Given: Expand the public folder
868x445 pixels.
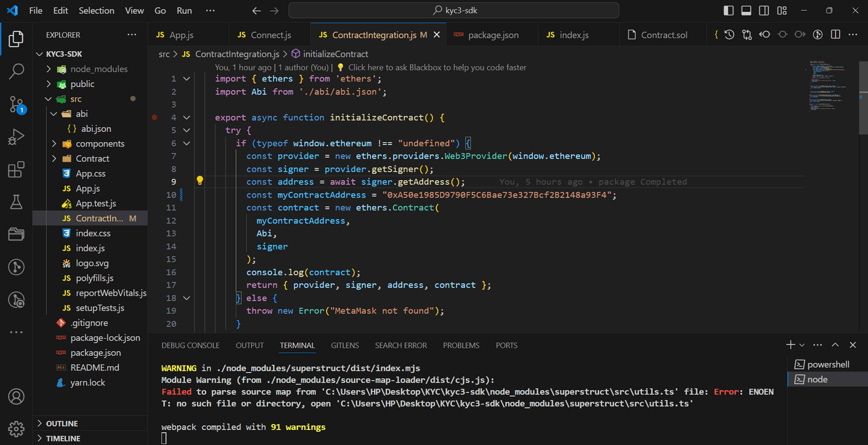Looking at the screenshot, I should (48, 84).
